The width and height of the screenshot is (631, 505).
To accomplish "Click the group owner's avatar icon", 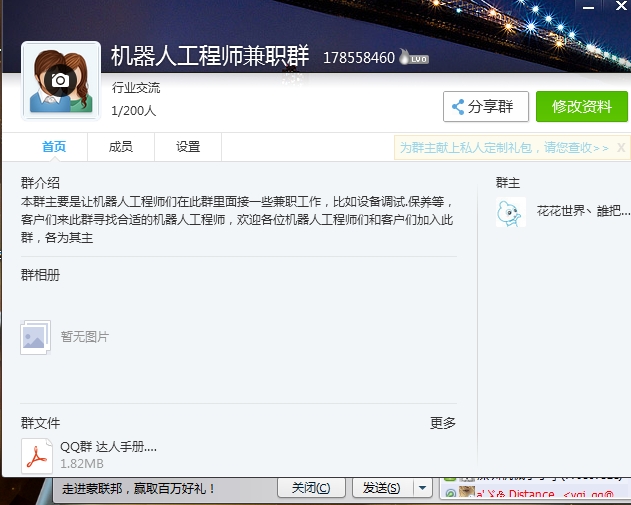I will (510, 211).
